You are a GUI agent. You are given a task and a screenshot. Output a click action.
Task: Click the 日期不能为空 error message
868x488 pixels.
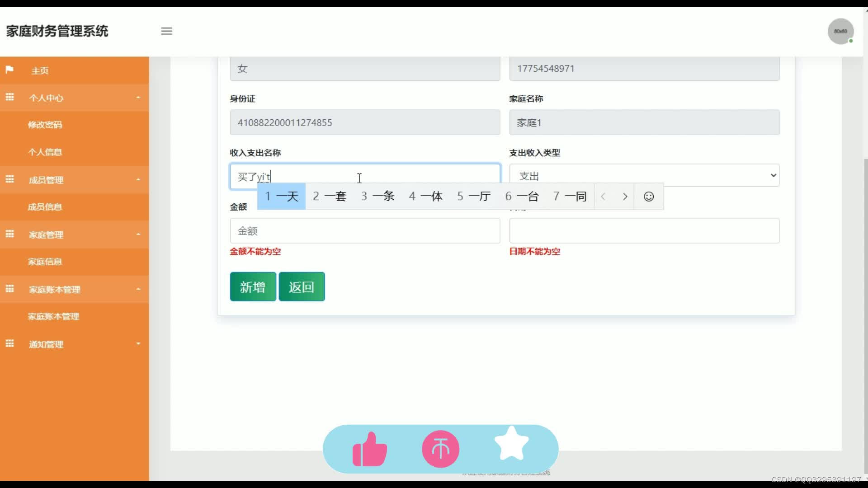[535, 252]
